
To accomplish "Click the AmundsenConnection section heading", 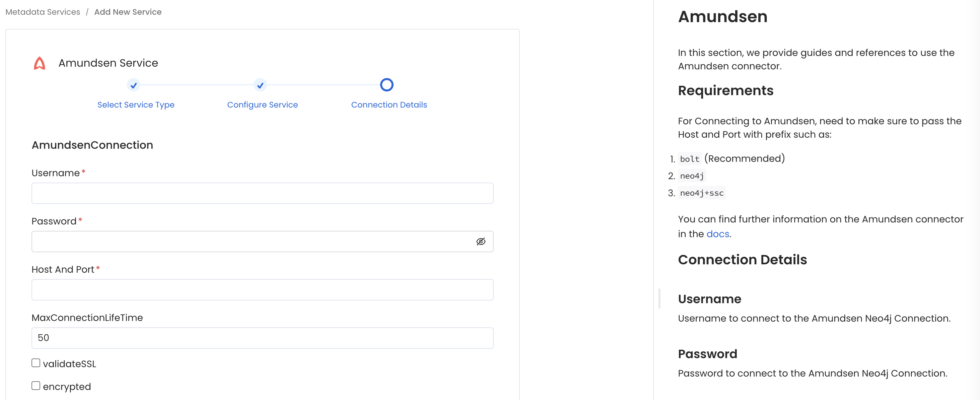I will [x=92, y=145].
